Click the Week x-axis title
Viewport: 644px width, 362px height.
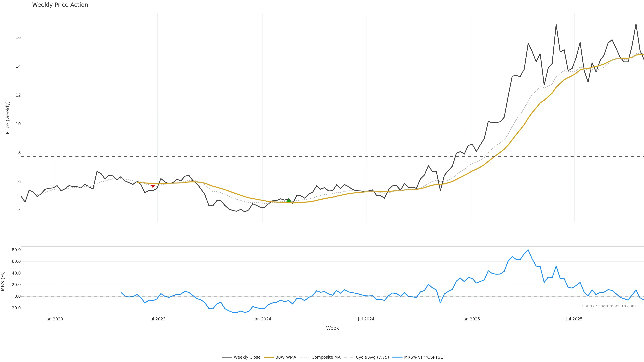[332, 328]
